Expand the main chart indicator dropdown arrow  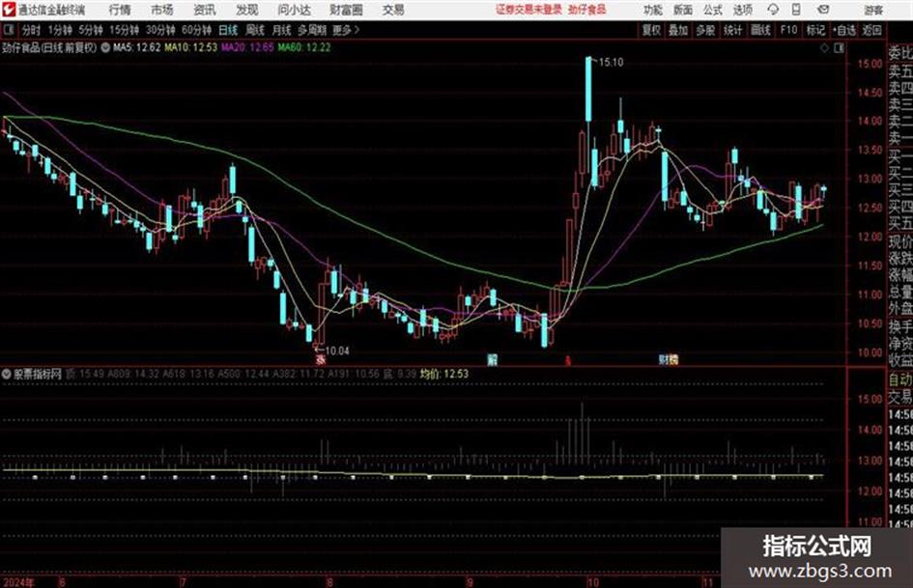tap(105, 47)
